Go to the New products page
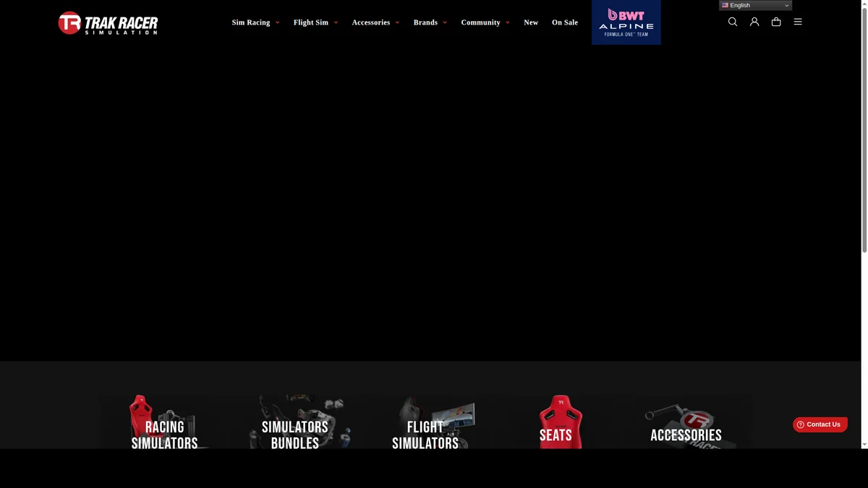 531,22
